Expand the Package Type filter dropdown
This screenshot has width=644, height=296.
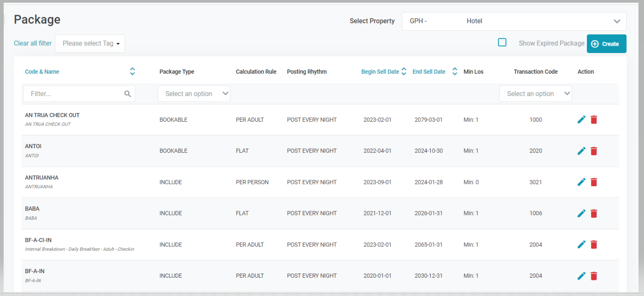coord(194,94)
